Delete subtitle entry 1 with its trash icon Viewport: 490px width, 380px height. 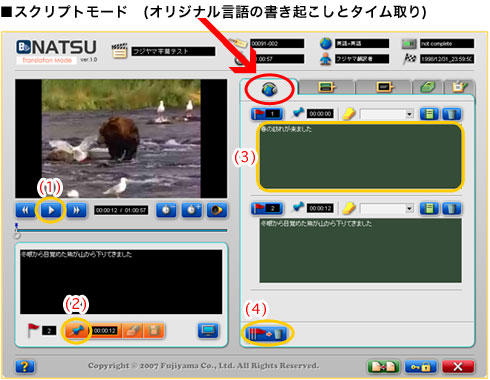[x=452, y=114]
